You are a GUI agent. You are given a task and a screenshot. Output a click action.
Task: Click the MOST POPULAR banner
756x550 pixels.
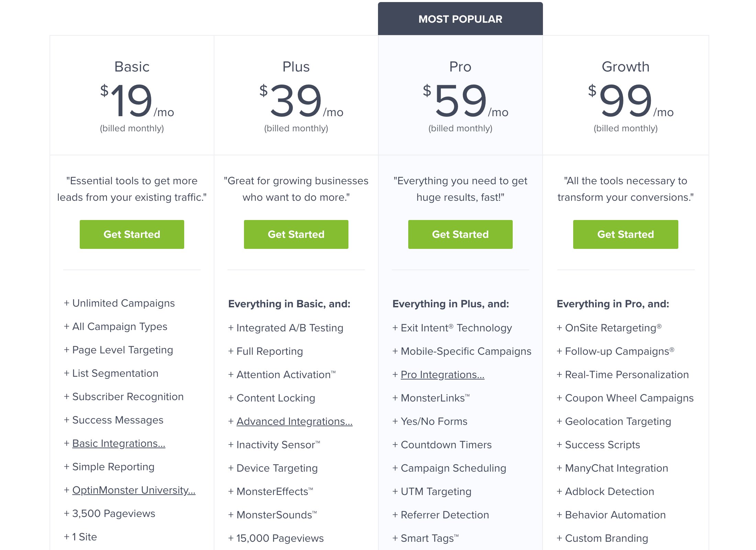click(460, 19)
